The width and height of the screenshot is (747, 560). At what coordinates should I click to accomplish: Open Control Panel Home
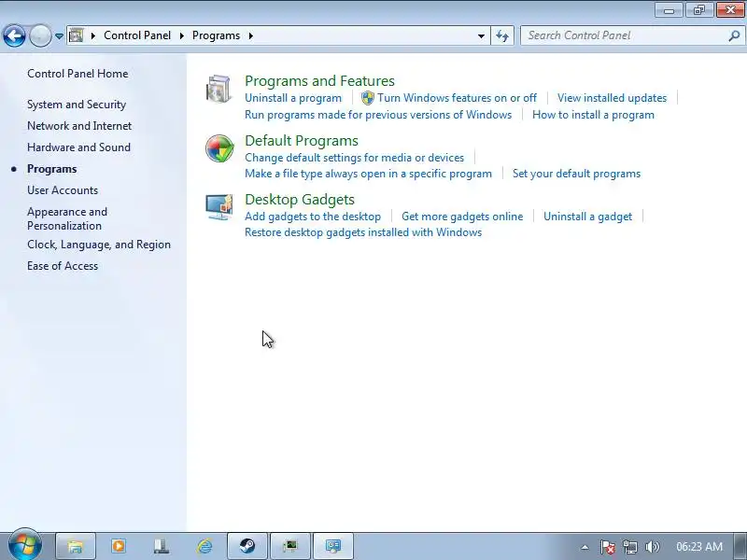(78, 74)
